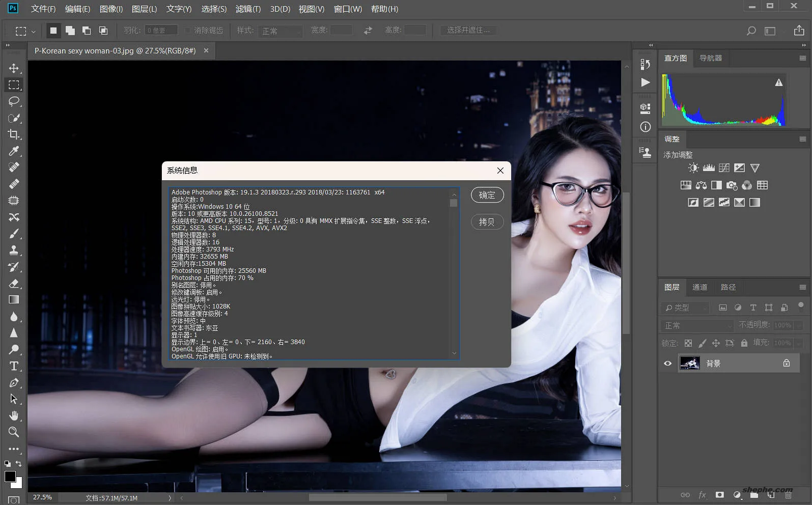Switch to the 导航器 tab
The height and width of the screenshot is (505, 812).
711,58
